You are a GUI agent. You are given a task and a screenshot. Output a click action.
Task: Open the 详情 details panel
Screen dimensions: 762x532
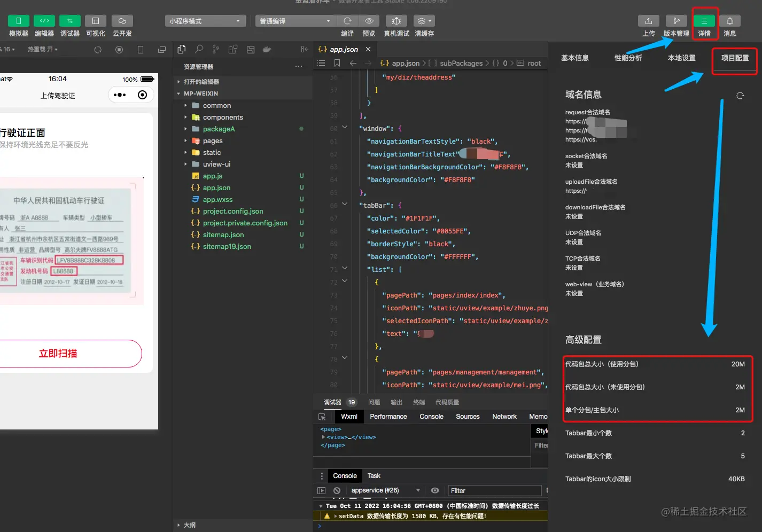(x=704, y=21)
